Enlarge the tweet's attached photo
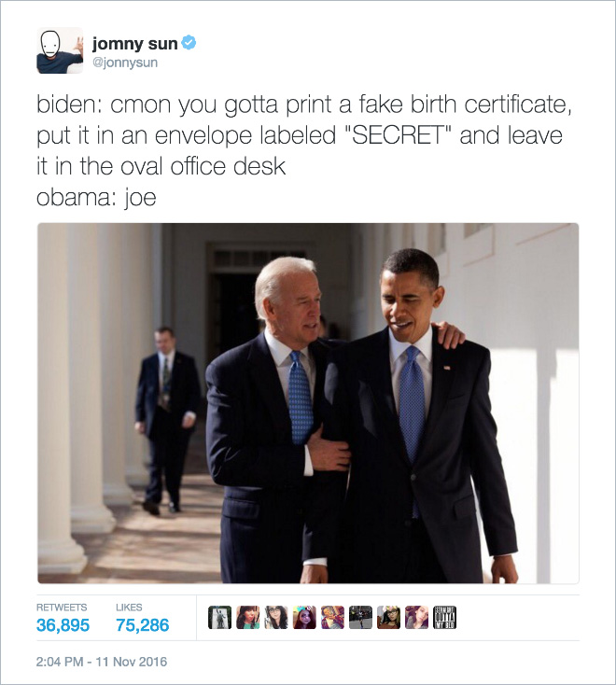Screen dimensions: 616x685 click(308, 403)
